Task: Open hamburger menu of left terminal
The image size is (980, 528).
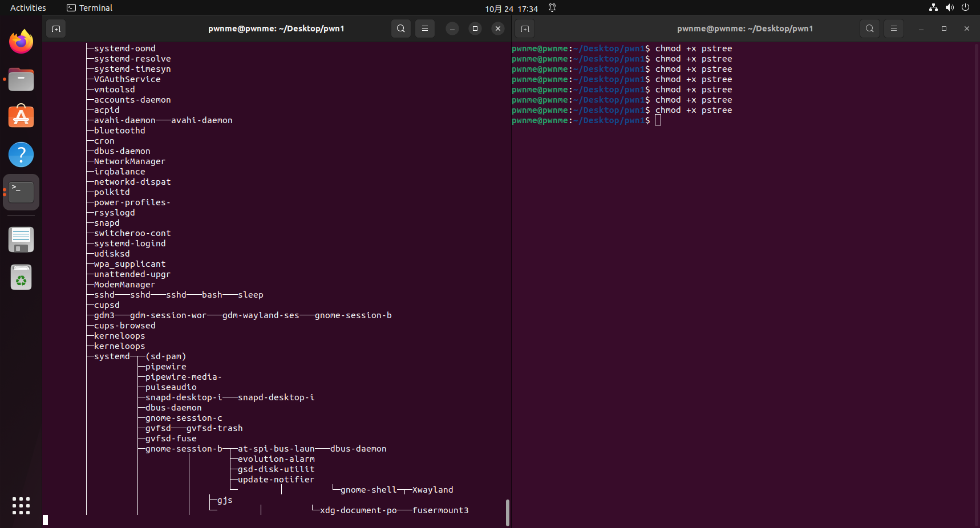Action: (425, 29)
